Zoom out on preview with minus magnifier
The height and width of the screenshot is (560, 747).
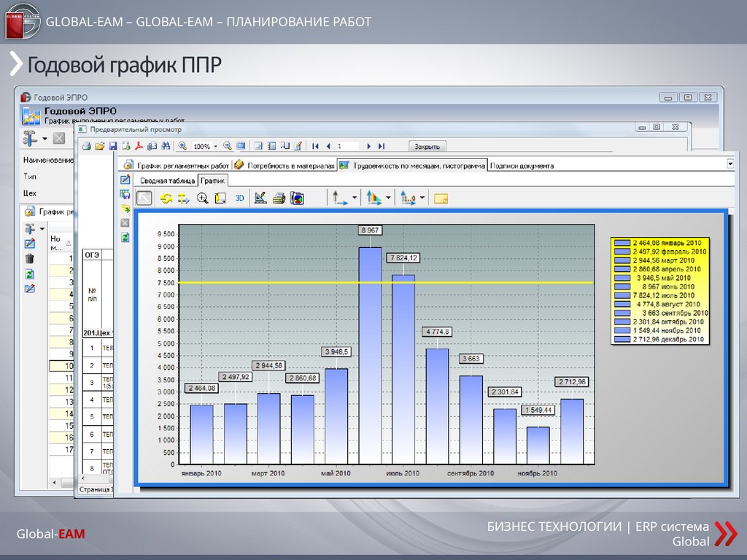[228, 146]
